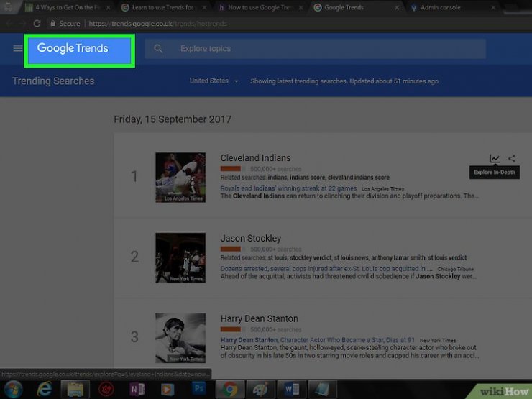Viewport: 532px width, 399px height.
Task: Switch to 'Learn to use Trends for' tab
Action: (x=162, y=7)
